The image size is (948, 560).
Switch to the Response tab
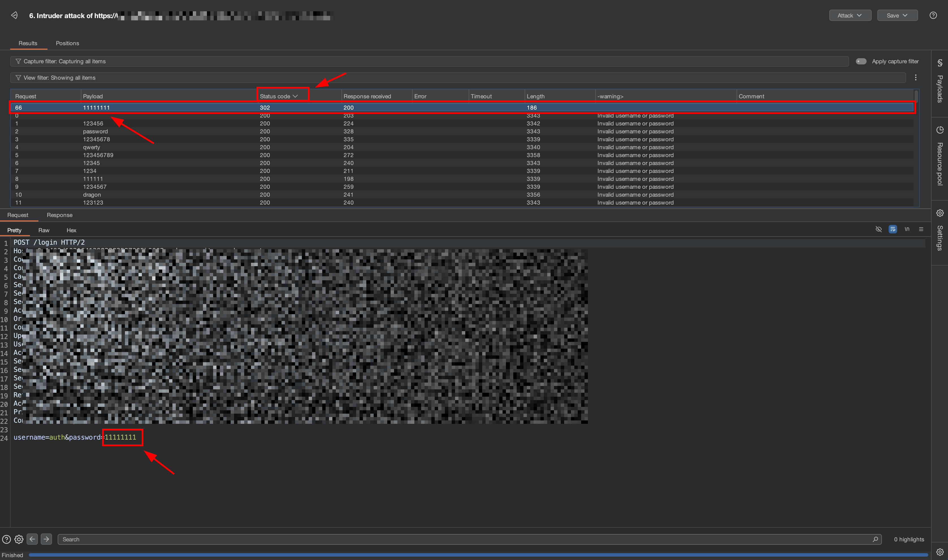[x=59, y=215]
